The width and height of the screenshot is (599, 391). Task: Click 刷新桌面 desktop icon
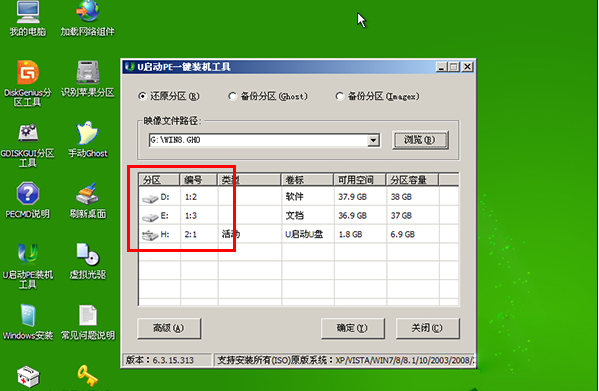tap(87, 200)
